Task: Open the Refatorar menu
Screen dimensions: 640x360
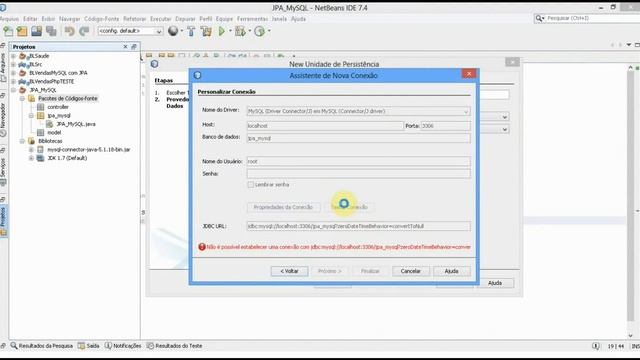Action: tap(135, 19)
